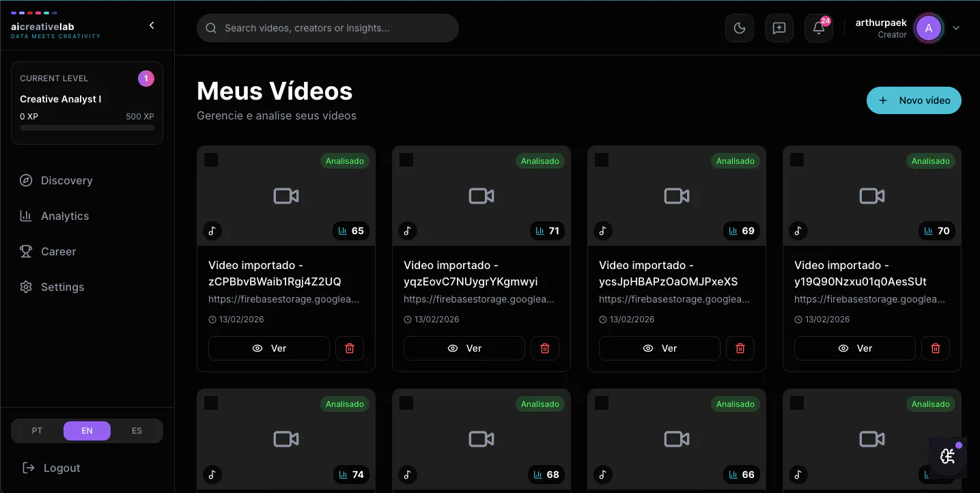Select the EN language option

tap(87, 431)
